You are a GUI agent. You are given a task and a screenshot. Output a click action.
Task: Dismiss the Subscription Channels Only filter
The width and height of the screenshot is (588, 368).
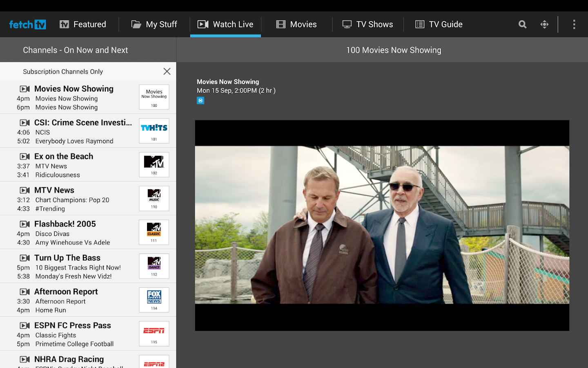point(167,71)
